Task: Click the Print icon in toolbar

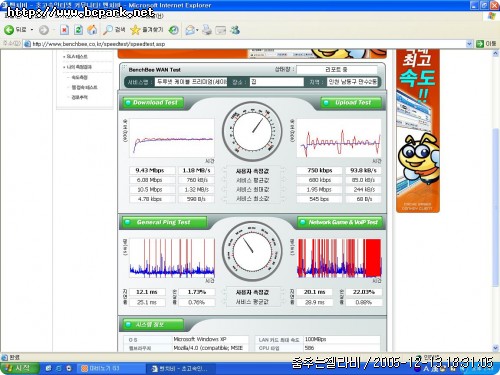Action: pyautogui.click(x=207, y=30)
